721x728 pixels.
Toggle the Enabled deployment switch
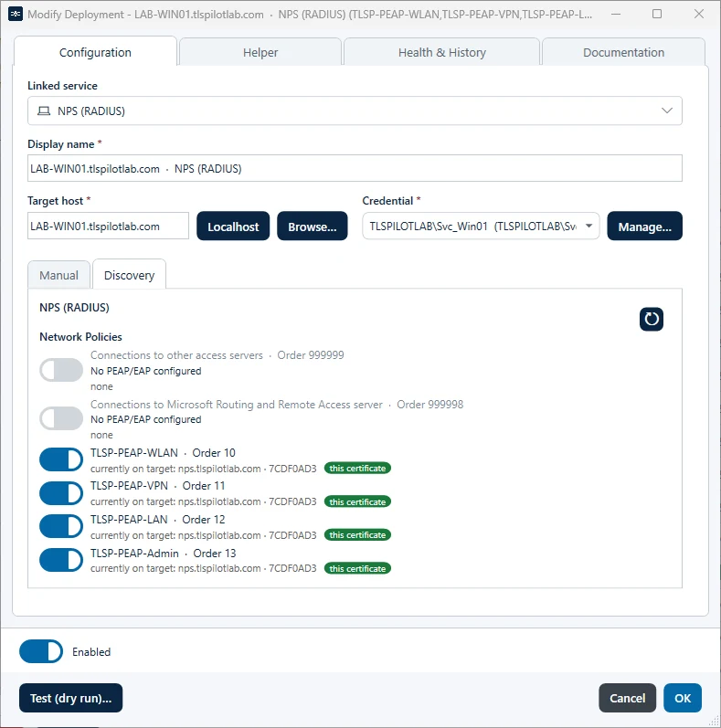pyautogui.click(x=41, y=651)
